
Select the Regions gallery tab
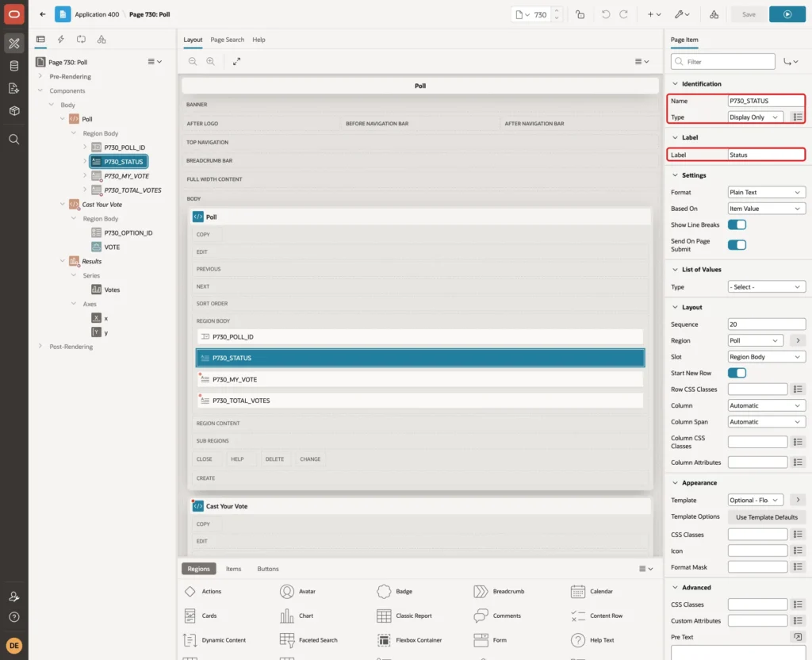click(x=199, y=568)
